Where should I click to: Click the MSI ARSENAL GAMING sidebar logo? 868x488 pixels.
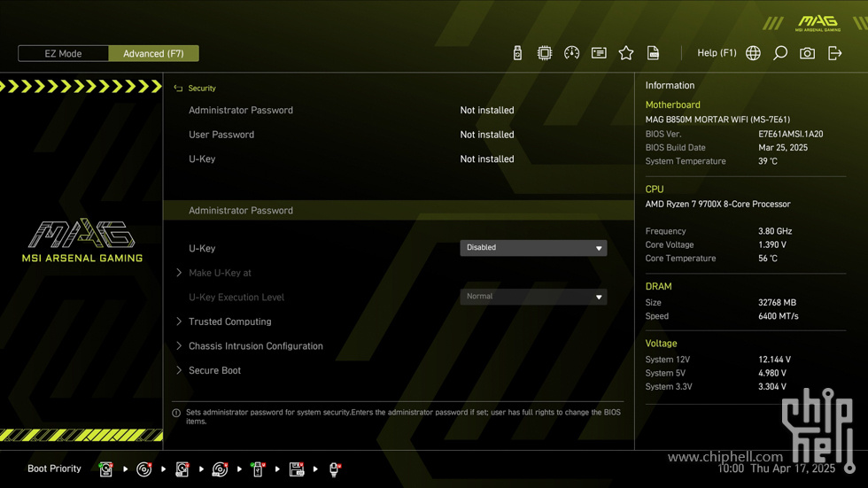tap(81, 240)
